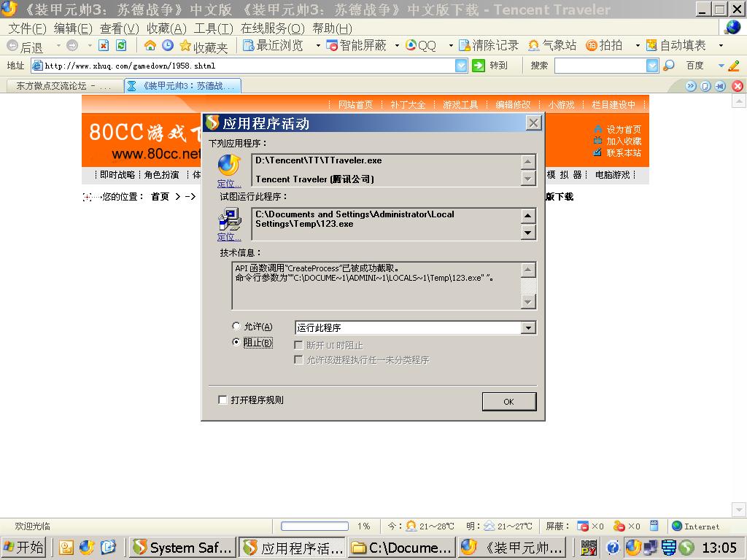This screenshot has height=560, width=747.
Task: Click 设为首页 link on the webpage
Action: pyautogui.click(x=624, y=130)
